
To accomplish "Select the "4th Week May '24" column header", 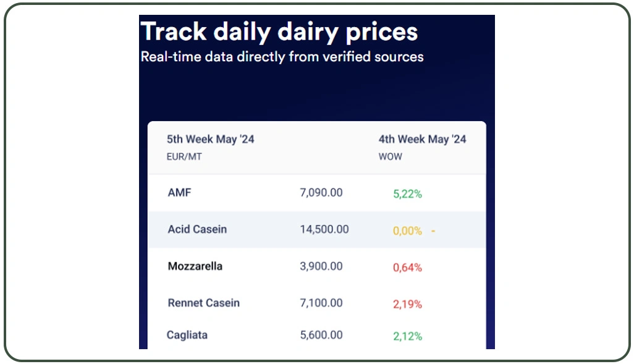I will [x=422, y=139].
